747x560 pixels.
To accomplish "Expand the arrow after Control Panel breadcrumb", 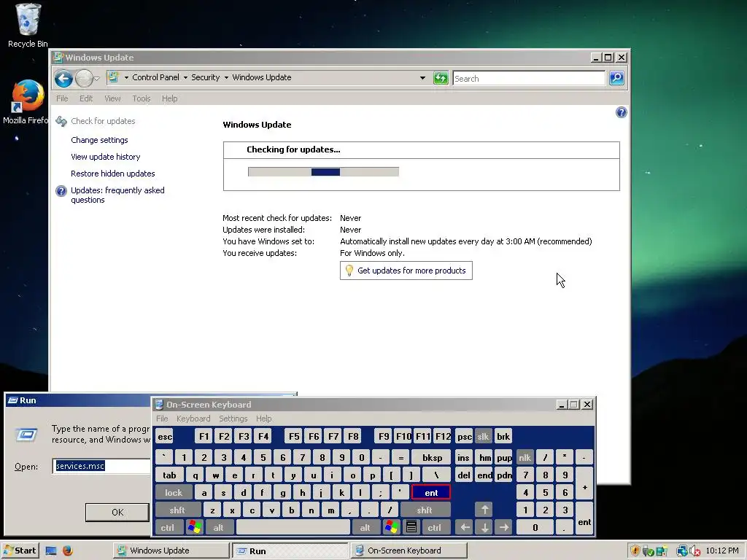I will pos(185,77).
